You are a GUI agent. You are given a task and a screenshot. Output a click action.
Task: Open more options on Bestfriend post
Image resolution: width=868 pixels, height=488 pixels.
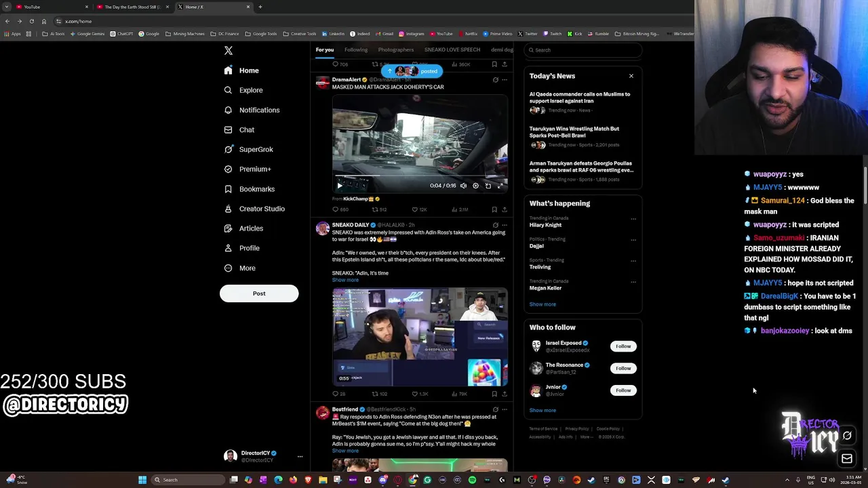(504, 409)
